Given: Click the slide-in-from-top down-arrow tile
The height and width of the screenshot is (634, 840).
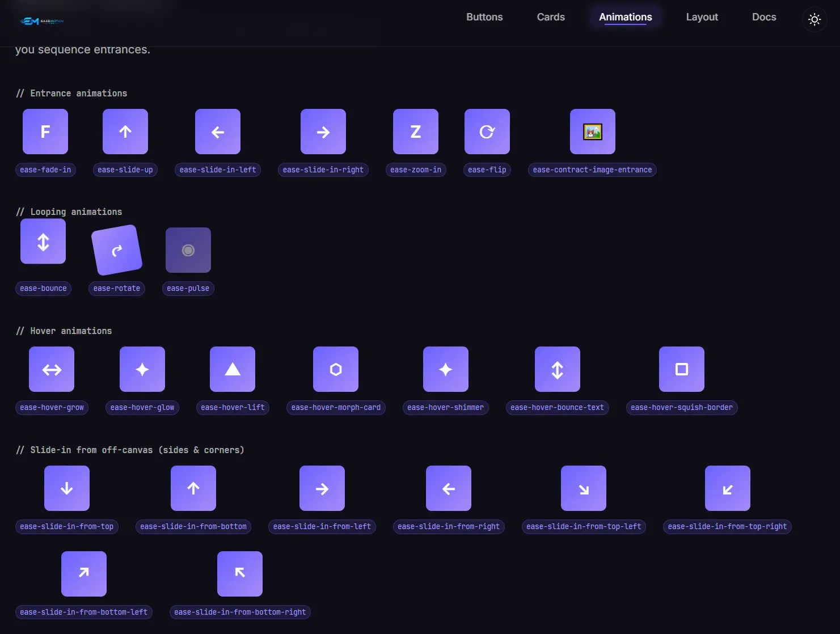Looking at the screenshot, I should click(67, 488).
